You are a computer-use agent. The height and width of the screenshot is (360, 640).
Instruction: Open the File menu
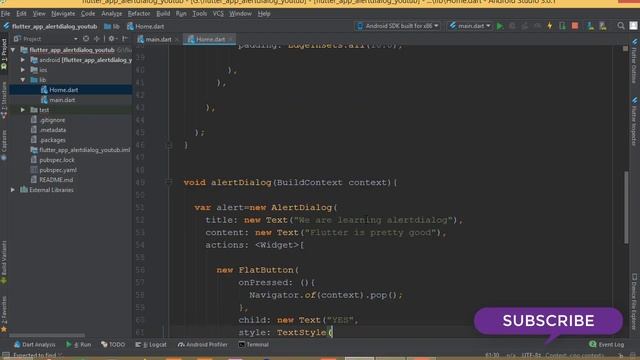pyautogui.click(x=6, y=13)
